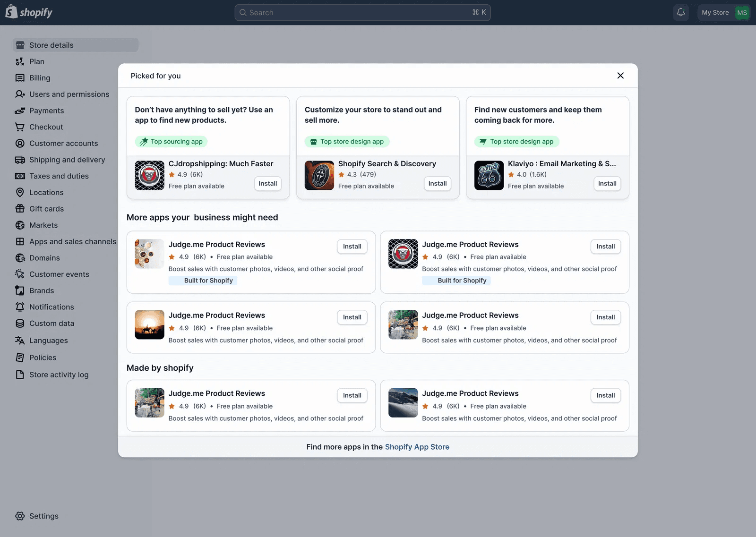756x537 pixels.
Task: Click the Markets globe icon
Action: pos(20,225)
